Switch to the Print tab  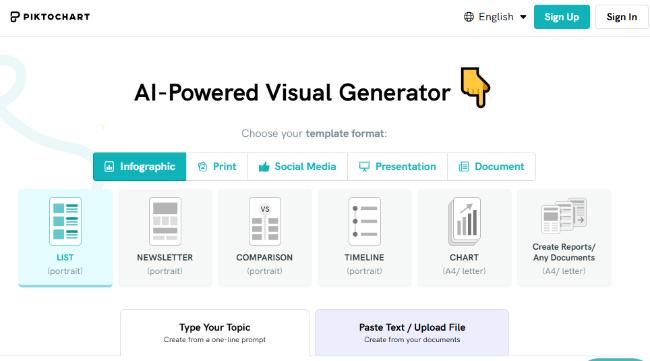217,167
